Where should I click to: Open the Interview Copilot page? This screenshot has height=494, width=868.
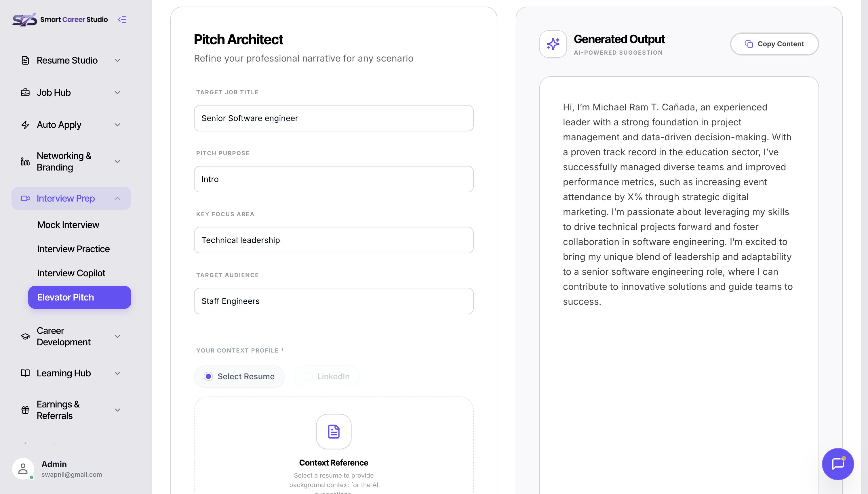[x=71, y=273]
